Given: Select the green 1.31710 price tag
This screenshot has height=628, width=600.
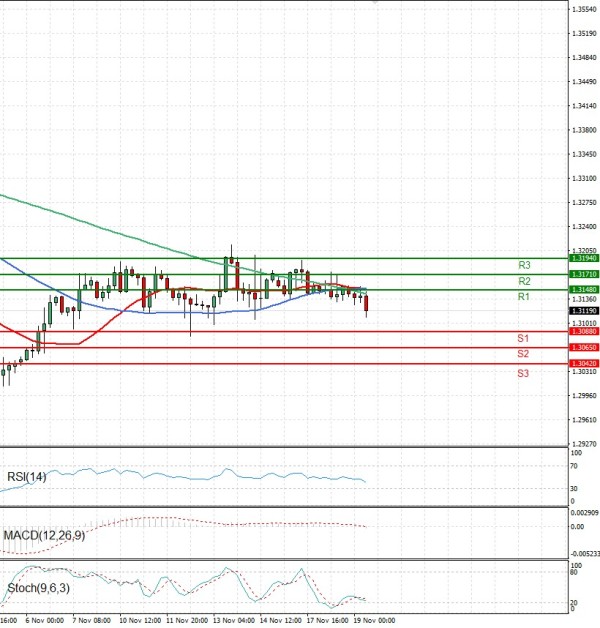Looking at the screenshot, I should point(584,274).
